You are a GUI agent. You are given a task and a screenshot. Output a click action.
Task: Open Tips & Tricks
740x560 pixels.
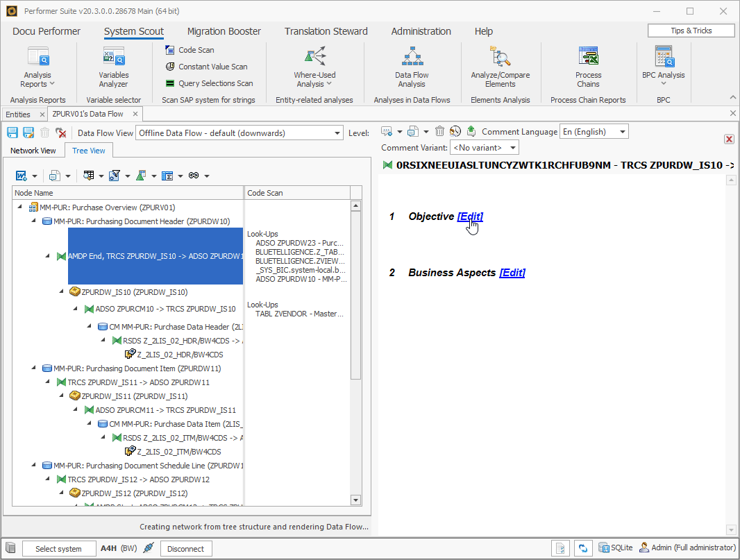tap(690, 30)
